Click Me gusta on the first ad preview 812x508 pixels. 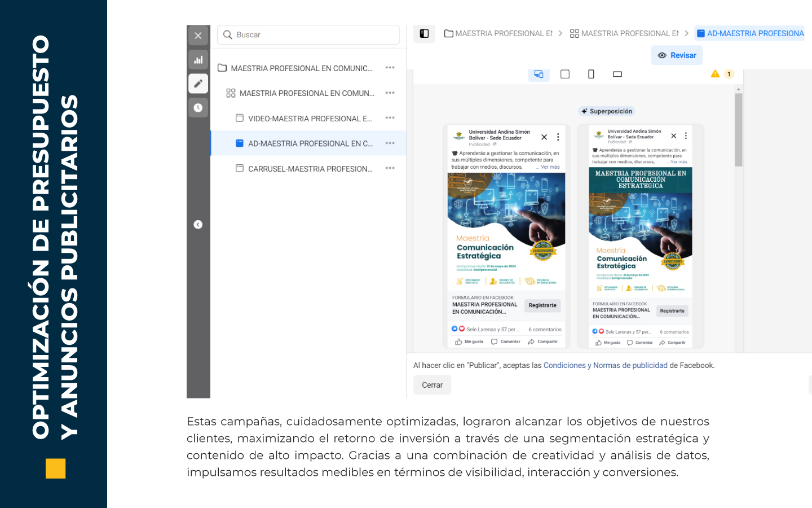(x=469, y=341)
